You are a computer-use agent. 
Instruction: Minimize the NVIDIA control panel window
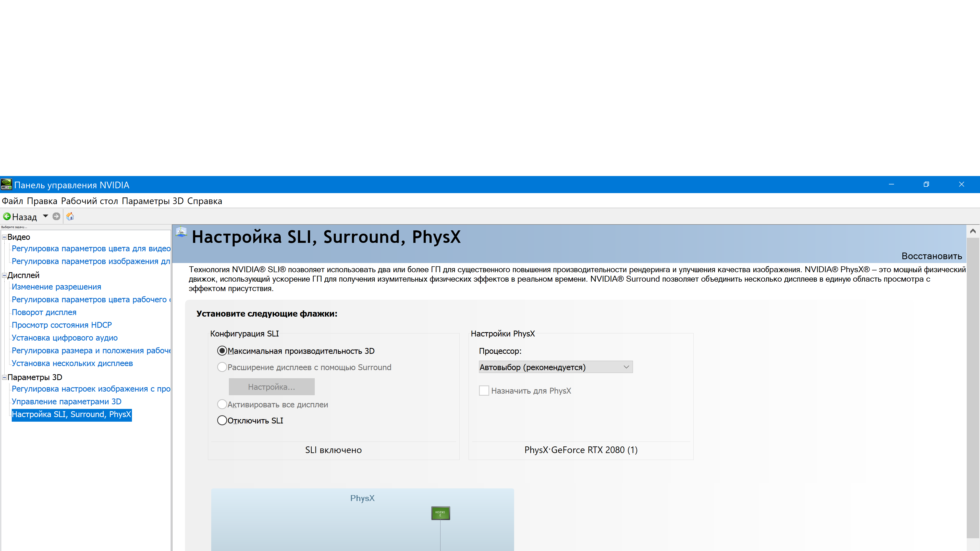point(891,184)
